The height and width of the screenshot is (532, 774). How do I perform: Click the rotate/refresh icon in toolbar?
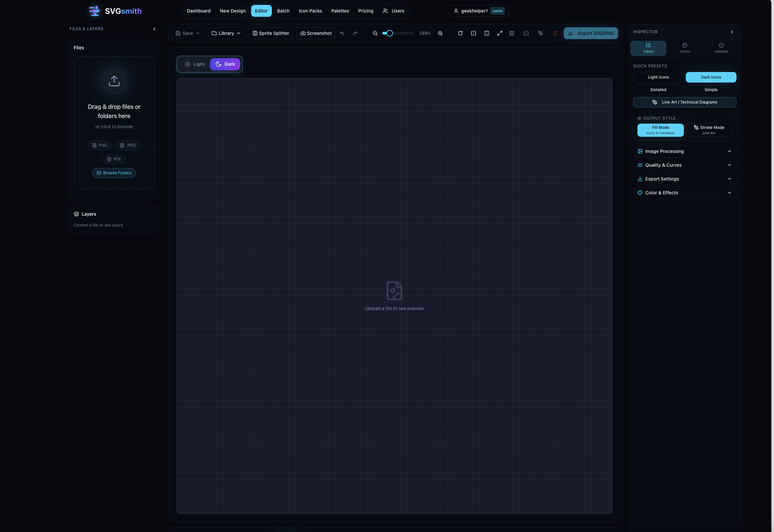(460, 33)
